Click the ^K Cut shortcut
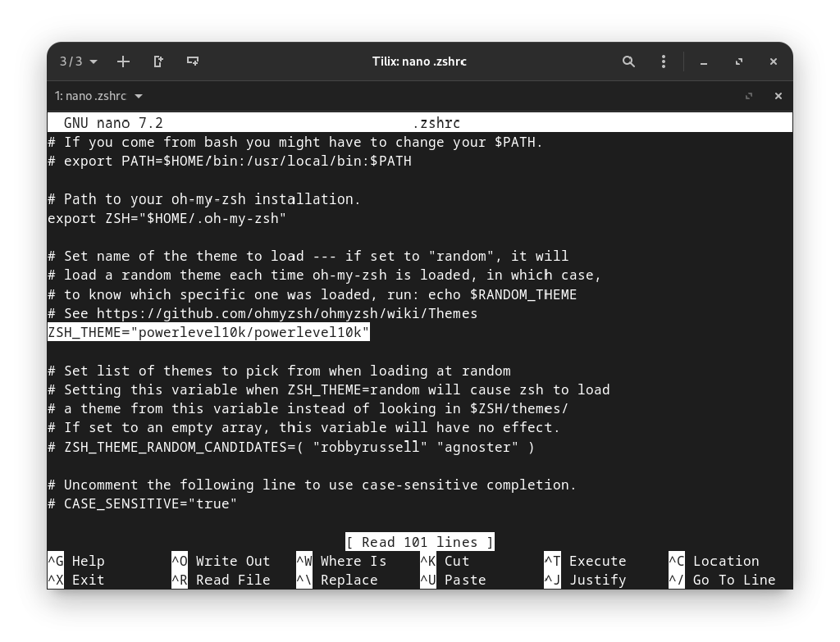Screen dimensions: 840x642 pos(445,561)
